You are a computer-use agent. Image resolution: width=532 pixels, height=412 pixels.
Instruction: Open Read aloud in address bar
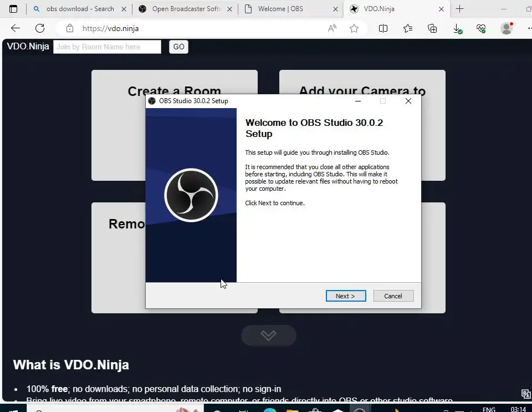point(332,28)
